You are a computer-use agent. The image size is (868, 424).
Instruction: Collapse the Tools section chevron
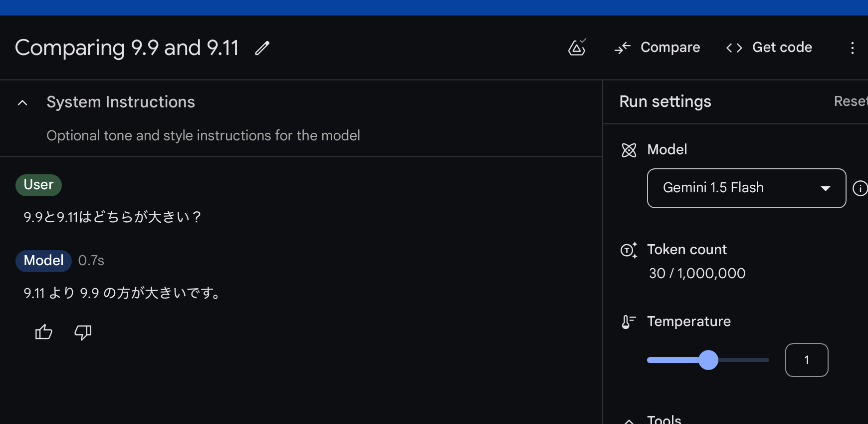tap(629, 421)
